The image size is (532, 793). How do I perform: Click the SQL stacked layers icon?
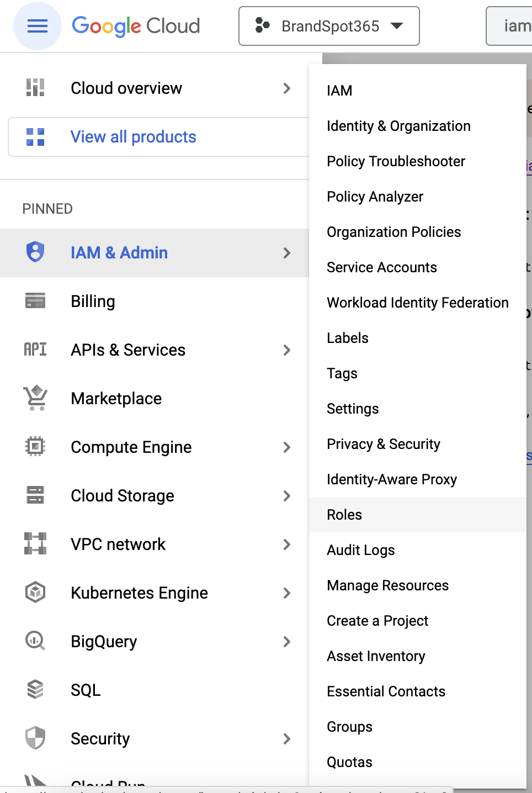[35, 689]
